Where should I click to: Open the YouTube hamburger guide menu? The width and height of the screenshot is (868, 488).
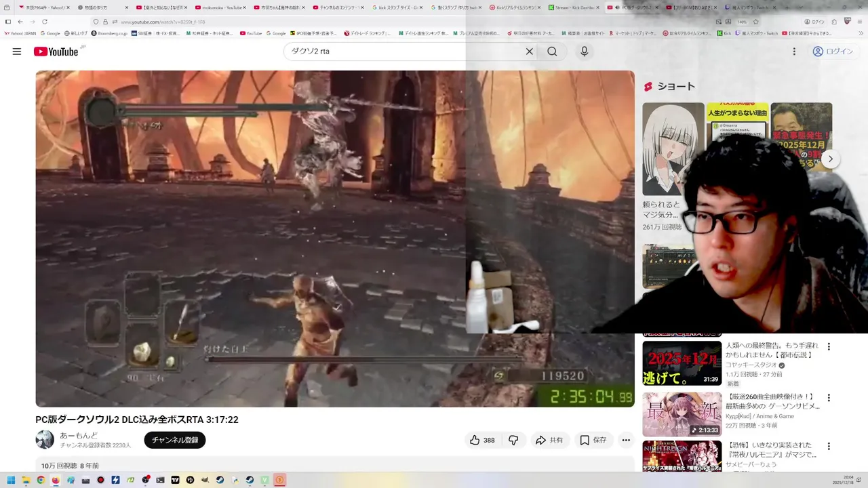(17, 52)
